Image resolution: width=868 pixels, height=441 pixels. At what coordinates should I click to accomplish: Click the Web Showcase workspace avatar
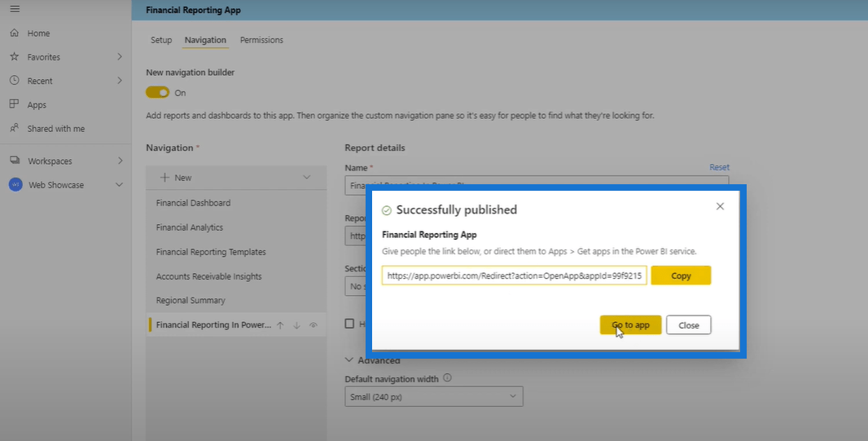coord(15,185)
